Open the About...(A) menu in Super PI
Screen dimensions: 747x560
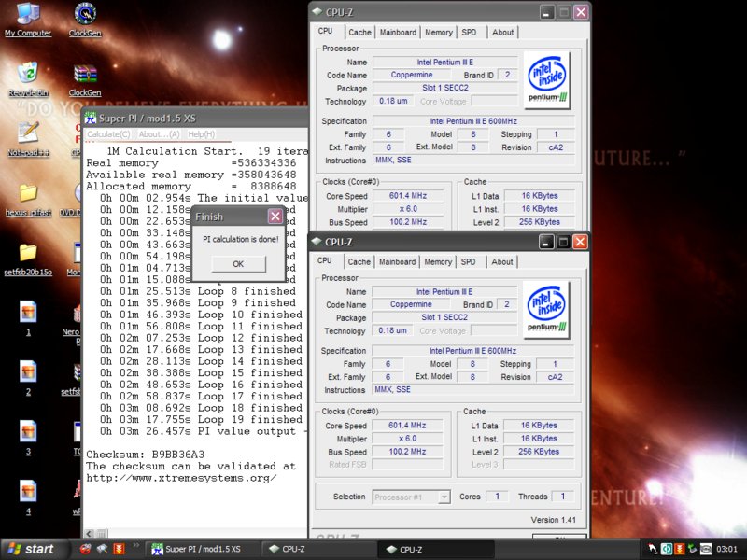pyautogui.click(x=159, y=134)
